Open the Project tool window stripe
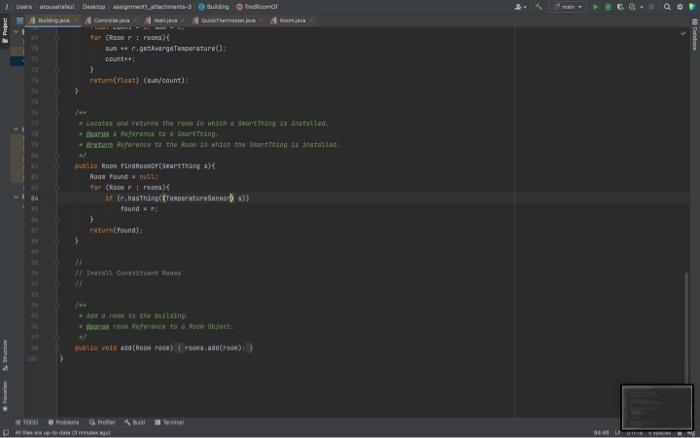 pyautogui.click(x=5, y=31)
